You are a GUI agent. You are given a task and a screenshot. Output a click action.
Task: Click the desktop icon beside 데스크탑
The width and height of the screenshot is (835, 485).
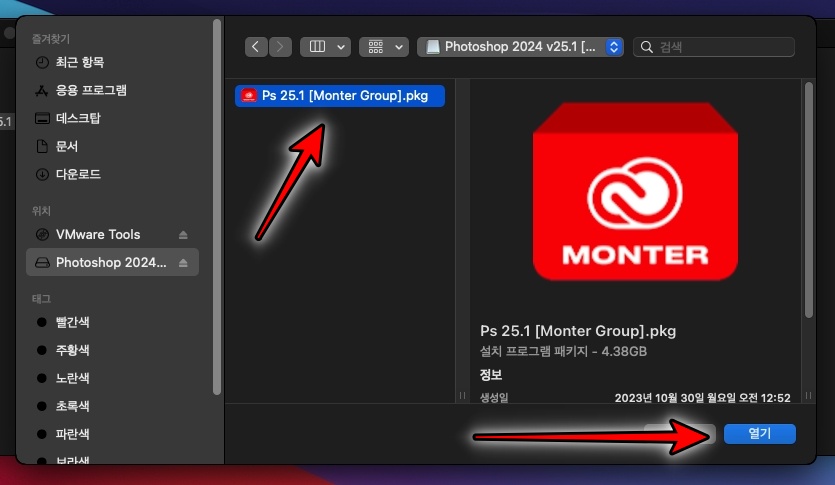click(42, 118)
